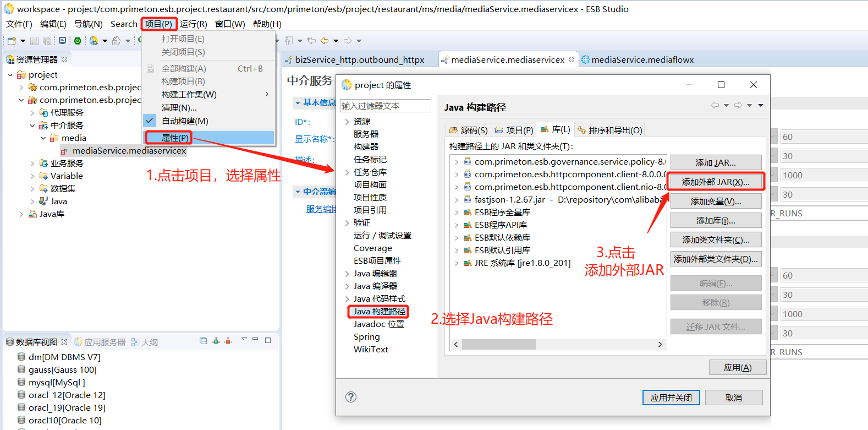This screenshot has width=868, height=430.
Task: Expand the Java 编译器 properties node
Action: pos(347,286)
